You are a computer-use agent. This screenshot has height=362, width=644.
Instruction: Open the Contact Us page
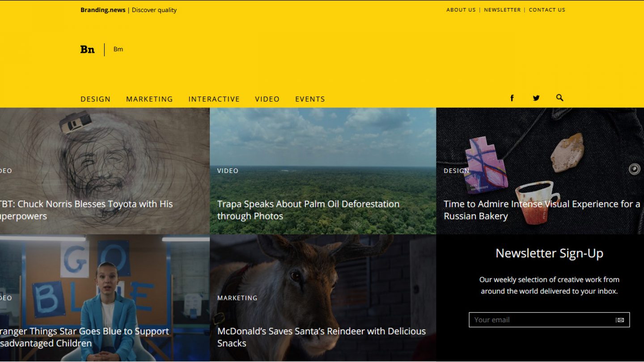[547, 10]
